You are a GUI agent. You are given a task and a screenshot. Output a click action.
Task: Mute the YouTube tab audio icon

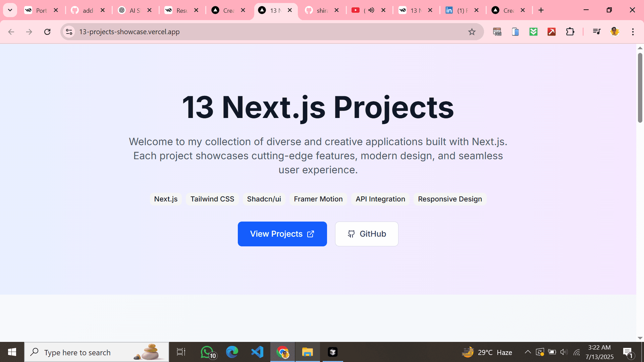pyautogui.click(x=371, y=10)
